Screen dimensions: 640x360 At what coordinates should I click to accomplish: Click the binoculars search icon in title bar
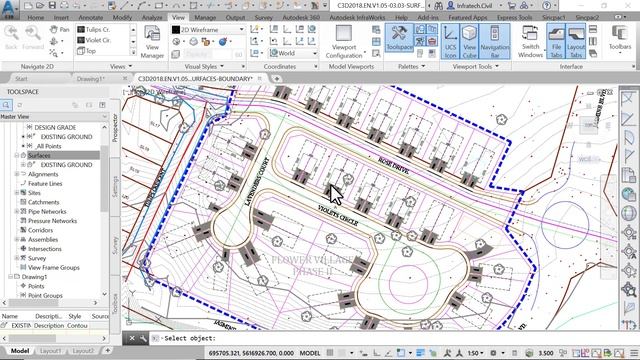438,6
